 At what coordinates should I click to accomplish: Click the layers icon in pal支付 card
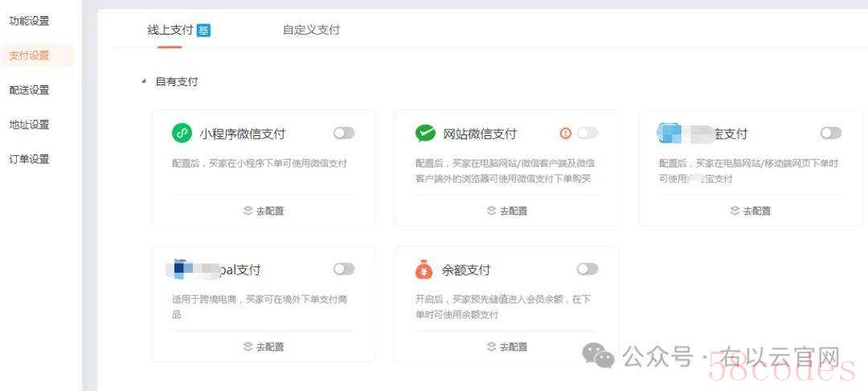coord(248,347)
